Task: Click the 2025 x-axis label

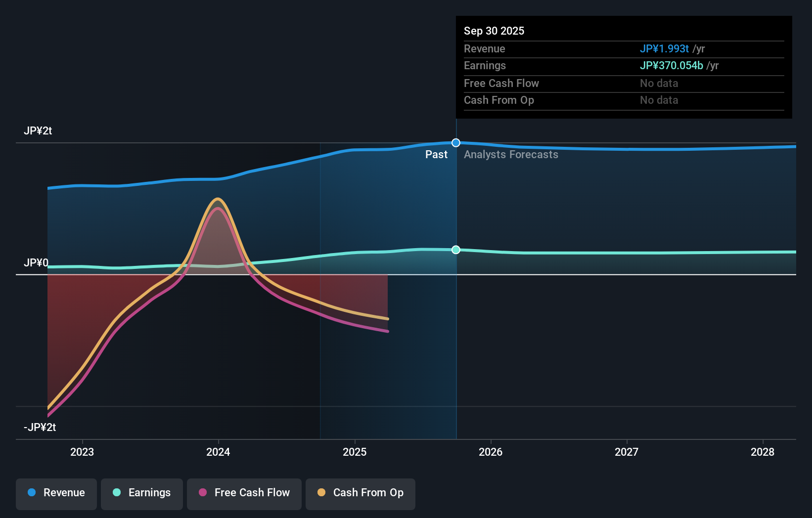Action: coord(355,452)
